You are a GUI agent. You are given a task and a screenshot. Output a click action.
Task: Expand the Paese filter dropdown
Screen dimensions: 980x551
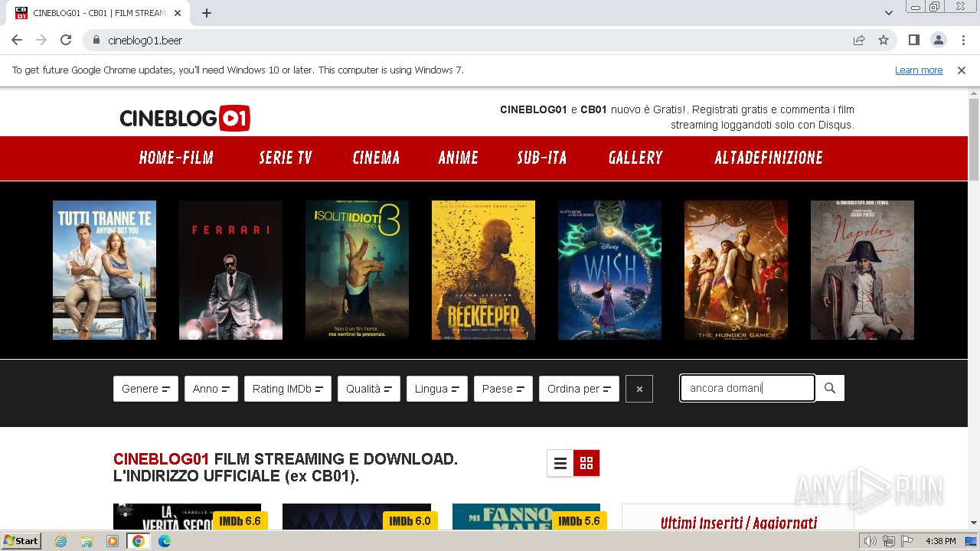click(503, 389)
